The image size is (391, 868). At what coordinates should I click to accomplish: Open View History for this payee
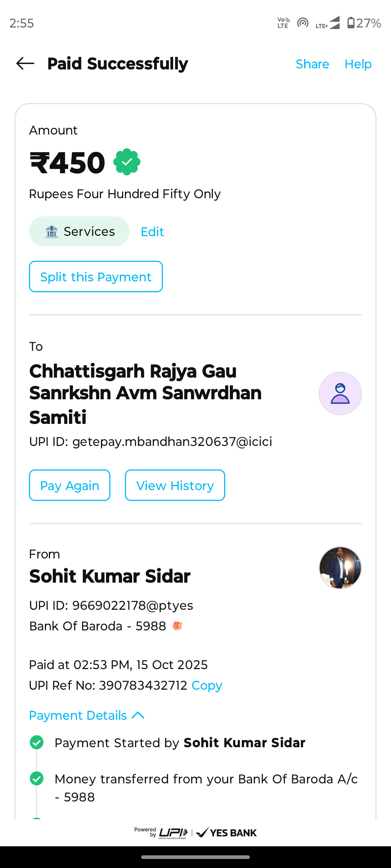pyautogui.click(x=175, y=485)
